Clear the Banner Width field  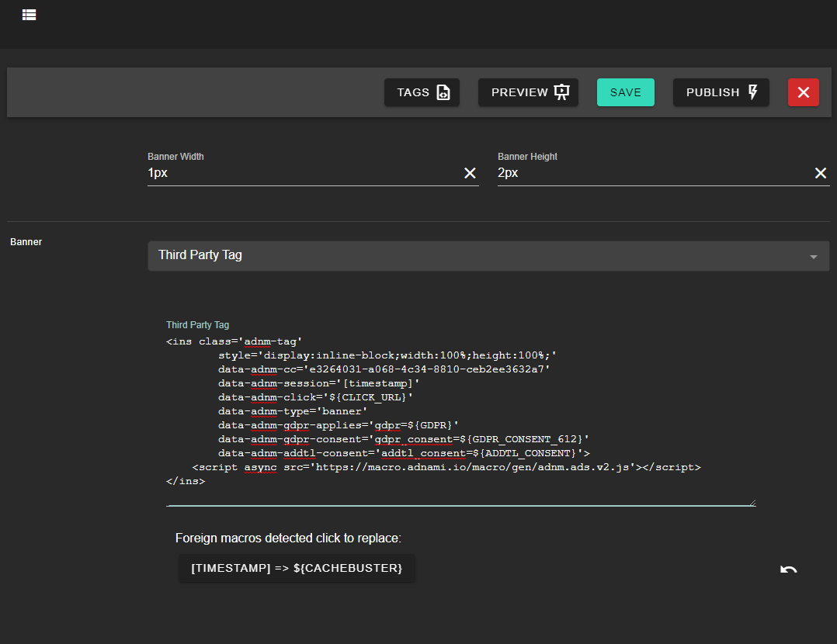pyautogui.click(x=470, y=173)
